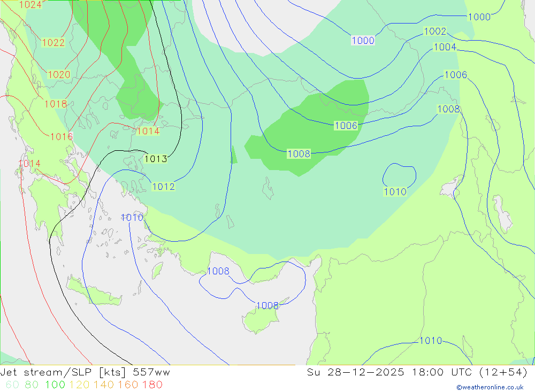Viewport: 535px width, 392px height.
Task: Click the 180 knots legend value
Action: [x=152, y=385]
